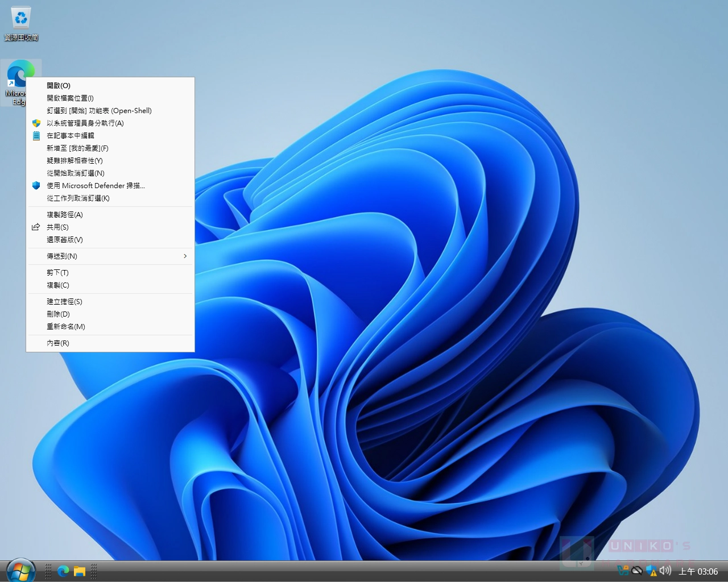Click the taskbar clock showing 上午 03:06
The image size is (728, 582).
[x=698, y=571]
